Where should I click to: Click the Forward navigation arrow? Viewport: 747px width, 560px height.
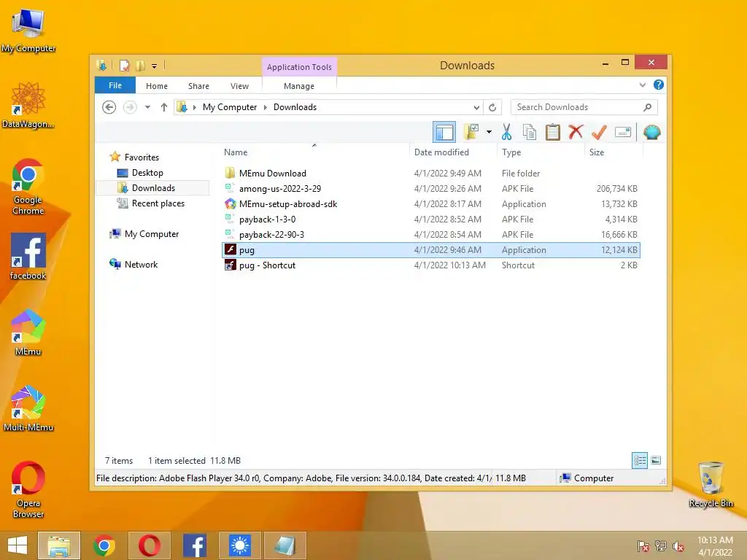pyautogui.click(x=130, y=107)
